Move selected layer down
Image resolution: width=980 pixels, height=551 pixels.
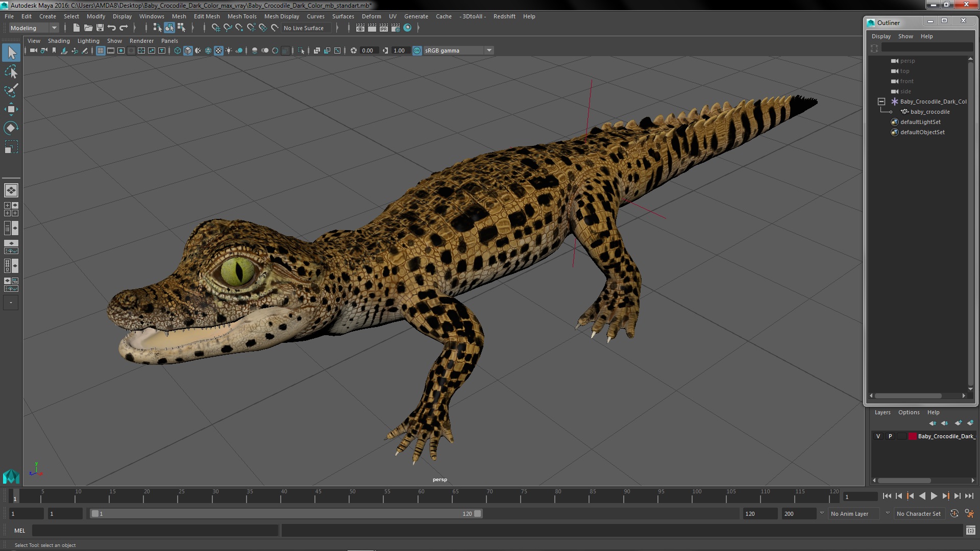click(945, 423)
